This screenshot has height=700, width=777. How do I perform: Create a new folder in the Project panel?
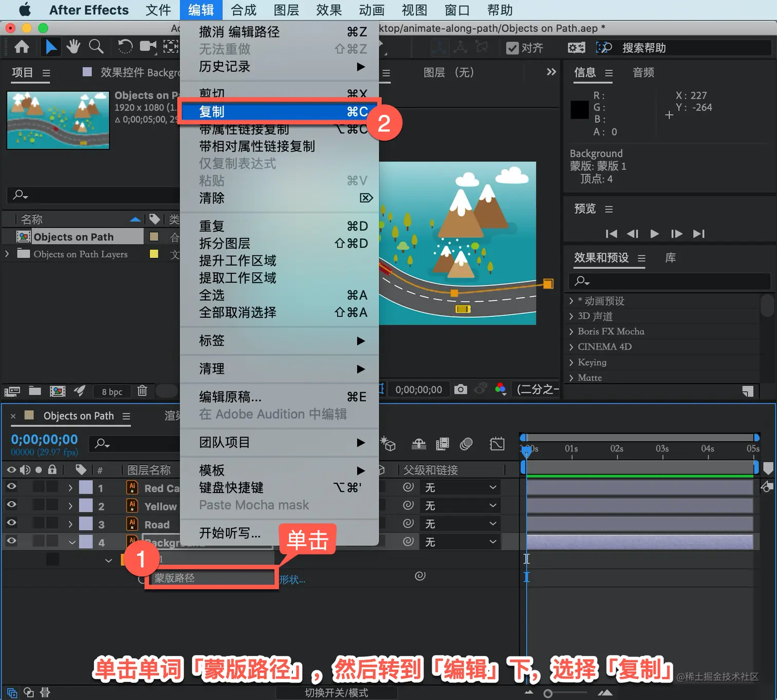pos(35,391)
